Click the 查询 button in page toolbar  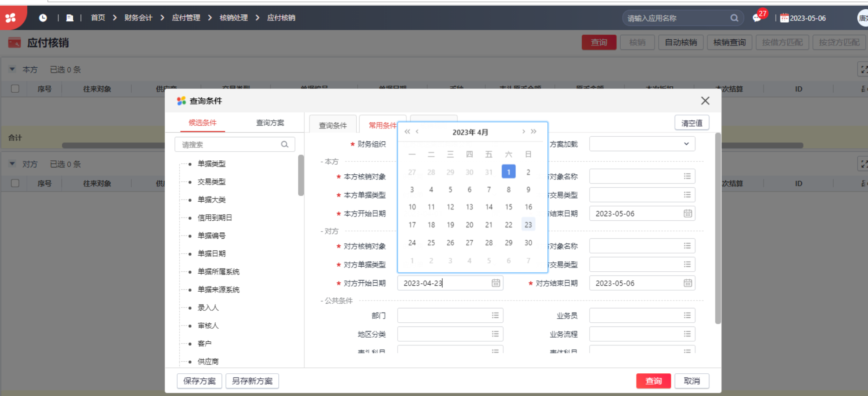click(x=599, y=42)
